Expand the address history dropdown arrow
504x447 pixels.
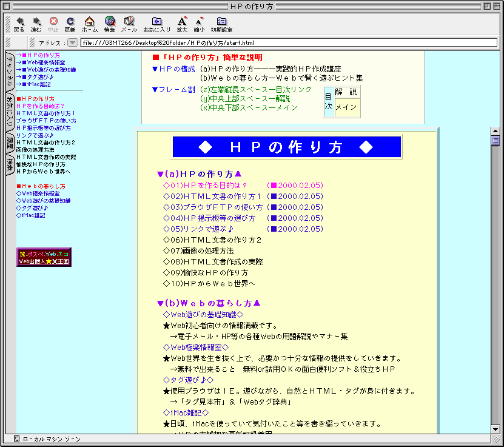[73, 43]
